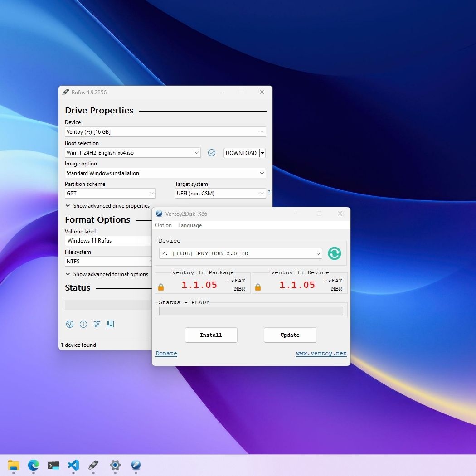Click the Status - READY label in Ventoy
476x476 pixels.
click(184, 302)
